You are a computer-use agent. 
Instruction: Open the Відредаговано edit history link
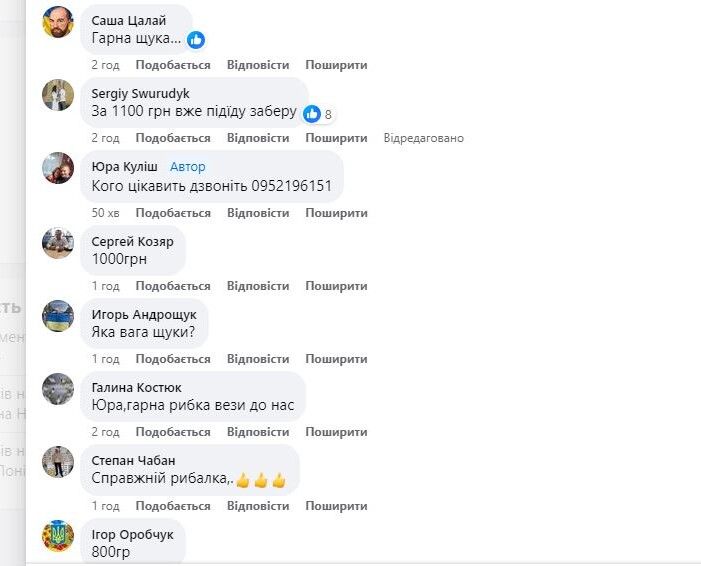pos(424,138)
